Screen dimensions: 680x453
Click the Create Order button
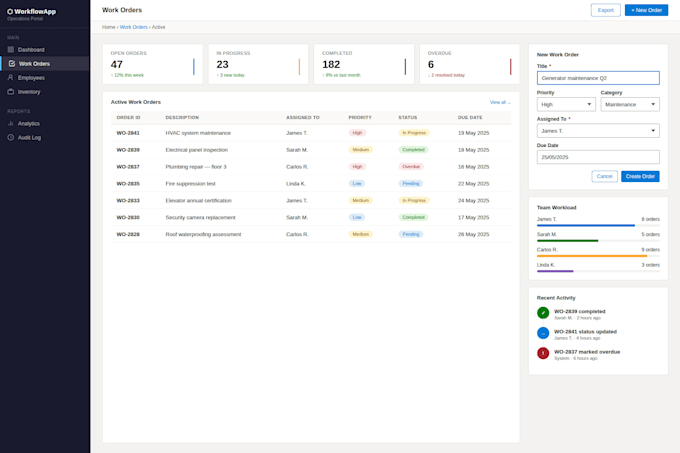640,176
